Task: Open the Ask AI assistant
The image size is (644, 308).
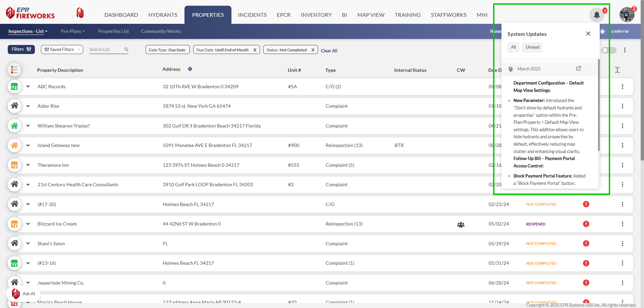Action: tap(23, 294)
